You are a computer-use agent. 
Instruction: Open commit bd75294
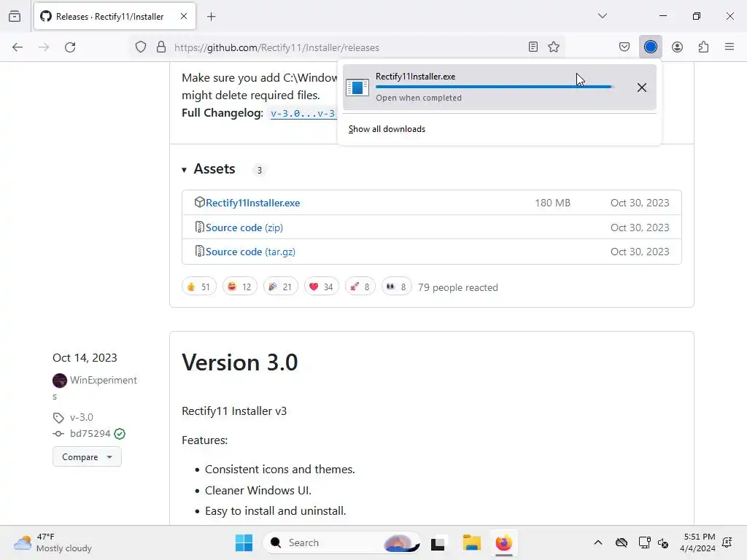click(90, 433)
